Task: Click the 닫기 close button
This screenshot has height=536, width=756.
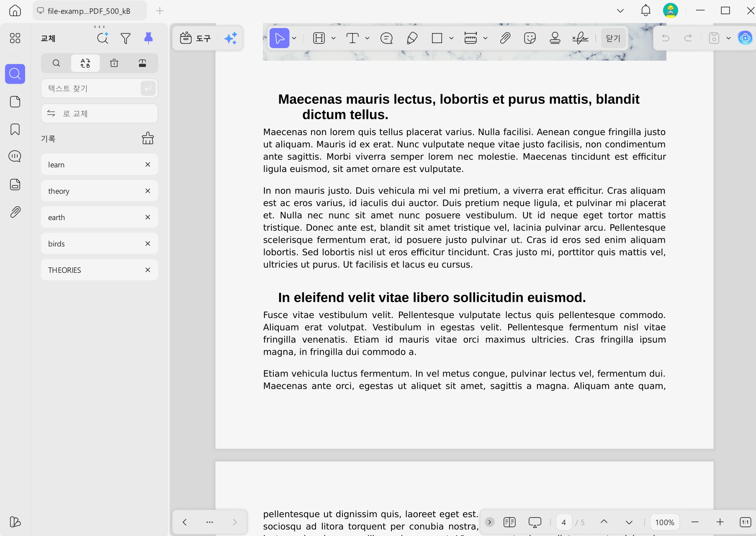Action: tap(613, 38)
